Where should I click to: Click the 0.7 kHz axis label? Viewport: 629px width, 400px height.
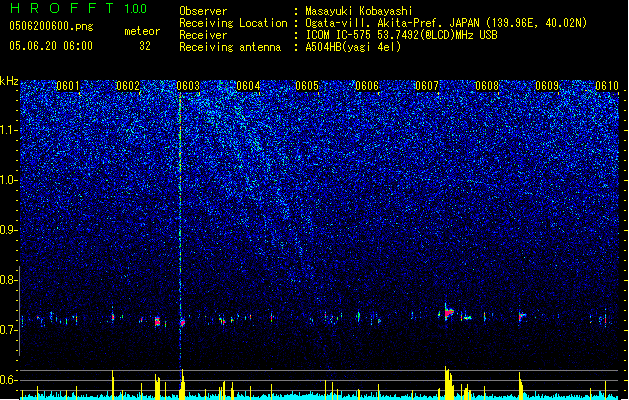coord(9,330)
